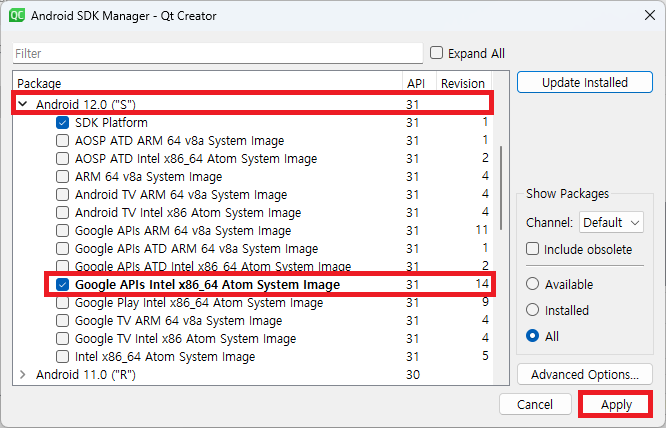Open Advanced Options dialog
The height and width of the screenshot is (428, 666).
[584, 374]
